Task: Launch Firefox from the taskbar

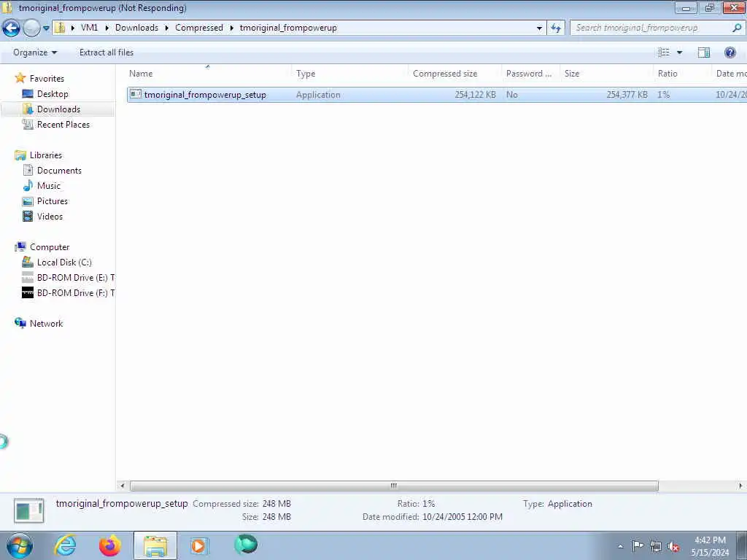Action: (x=110, y=545)
